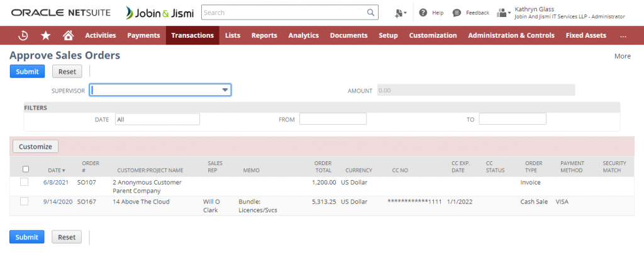The image size is (644, 267).
Task: Open the Transactions menu
Action: tap(192, 35)
